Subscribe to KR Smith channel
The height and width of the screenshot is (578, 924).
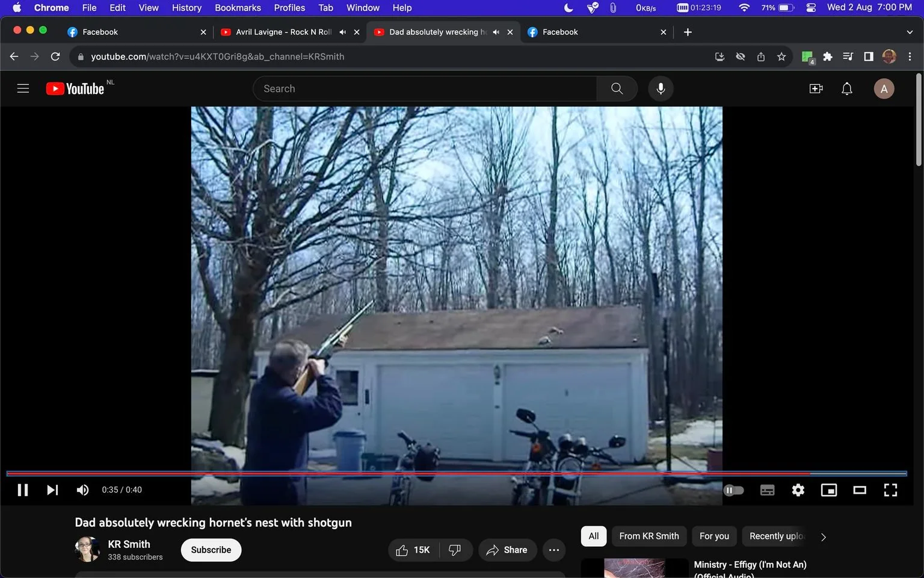pyautogui.click(x=211, y=550)
